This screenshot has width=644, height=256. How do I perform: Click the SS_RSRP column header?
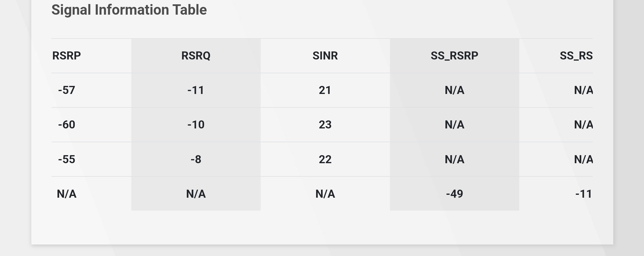point(454,55)
